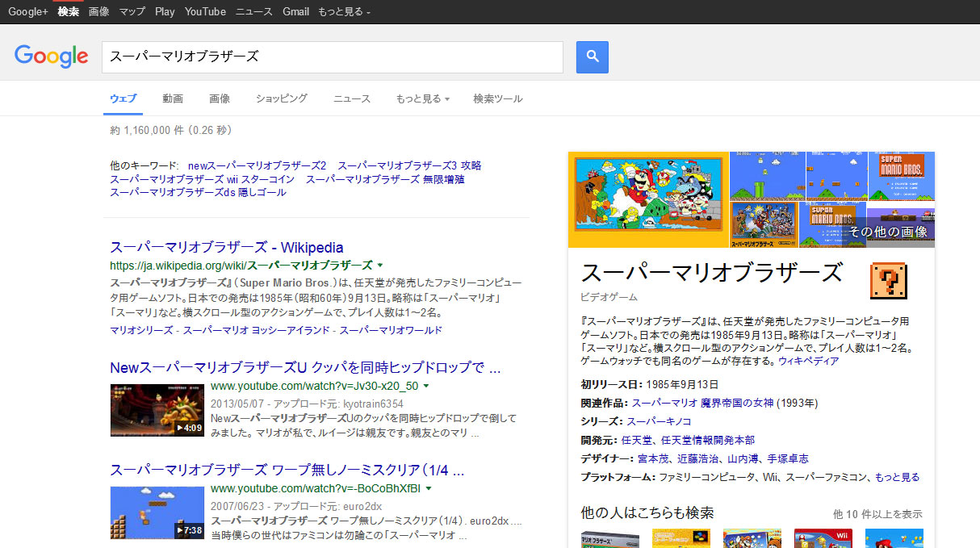
Task: Open ニュース in the top black bar
Action: click(254, 11)
